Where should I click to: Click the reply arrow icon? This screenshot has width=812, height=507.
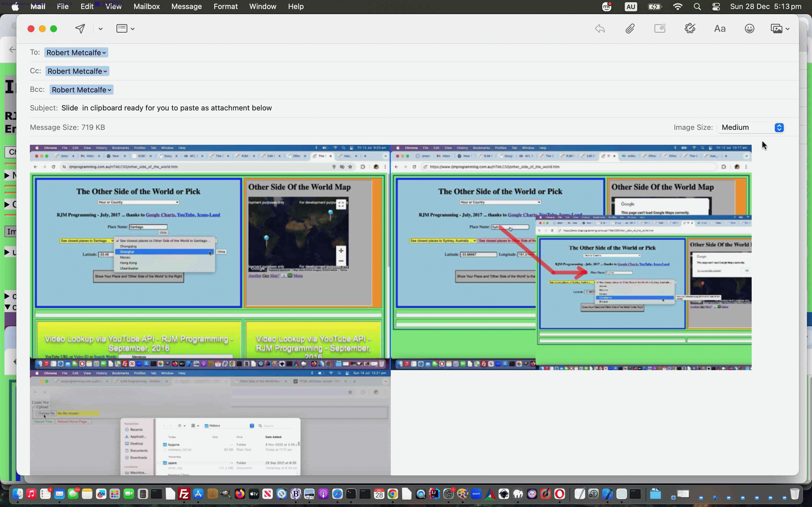click(x=600, y=28)
